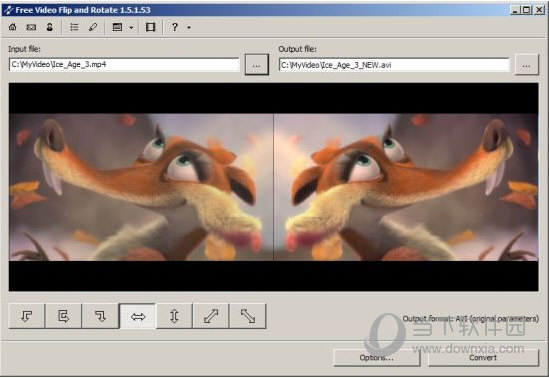
Task: Click the window layout icon
Action: (x=118, y=27)
